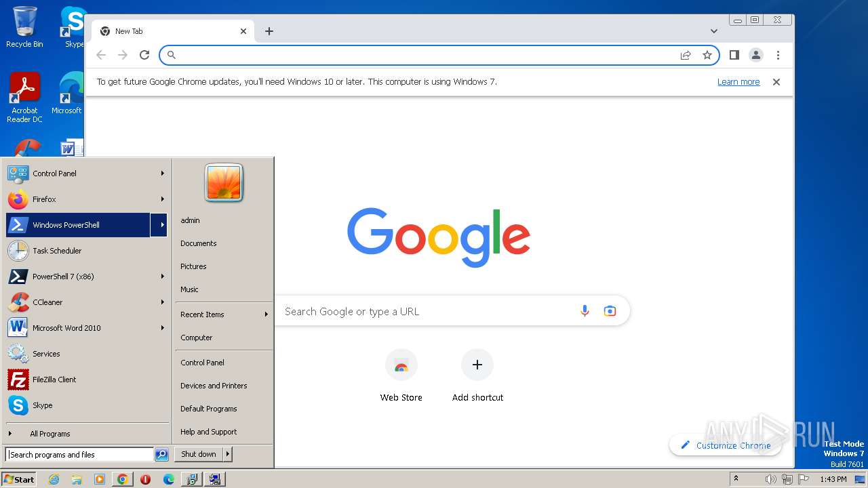
Task: Launch Microsoft Word 2010
Action: coord(86,328)
